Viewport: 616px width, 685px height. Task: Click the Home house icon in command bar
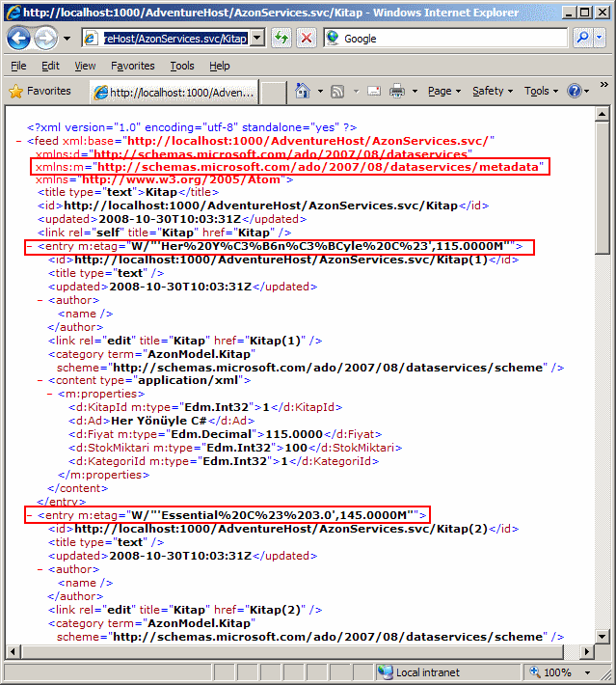pos(303,91)
